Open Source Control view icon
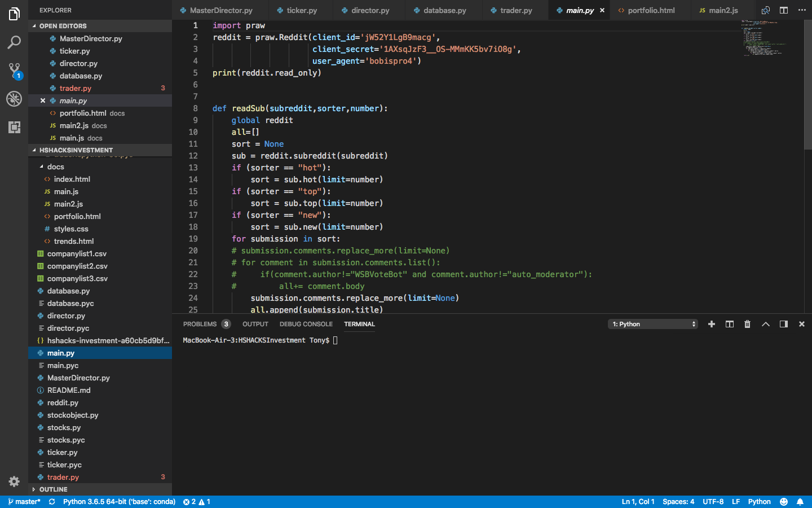812x508 pixels. 14,71
